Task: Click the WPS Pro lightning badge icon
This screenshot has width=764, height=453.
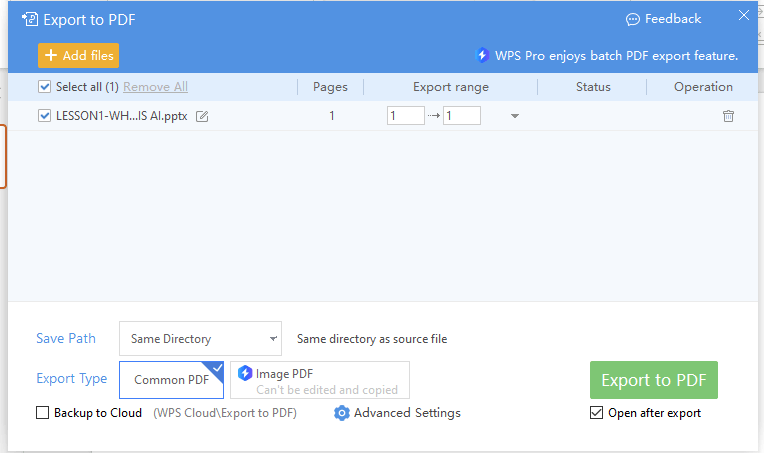Action: [x=482, y=55]
